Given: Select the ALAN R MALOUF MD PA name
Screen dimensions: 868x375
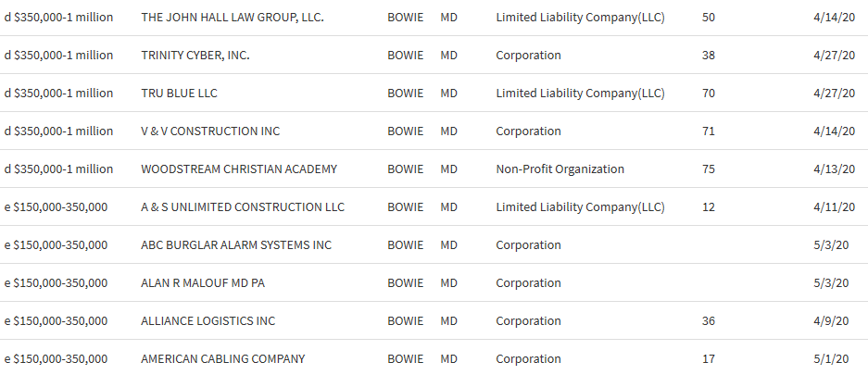Looking at the screenshot, I should (x=203, y=283).
